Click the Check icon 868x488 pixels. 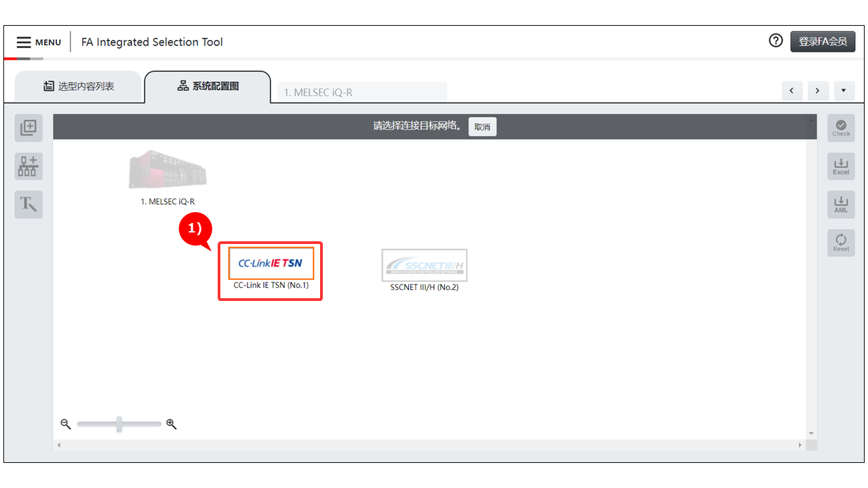click(841, 127)
